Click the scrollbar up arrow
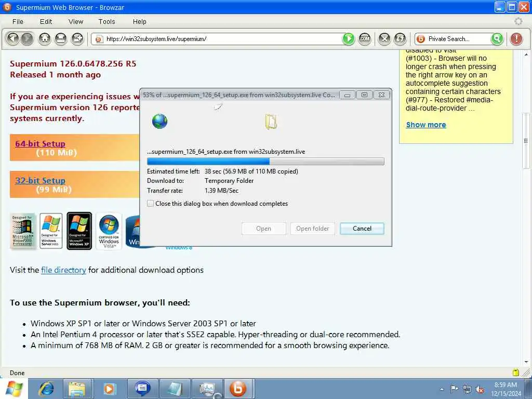Screen dimensions: 532x399 [x=526, y=54]
